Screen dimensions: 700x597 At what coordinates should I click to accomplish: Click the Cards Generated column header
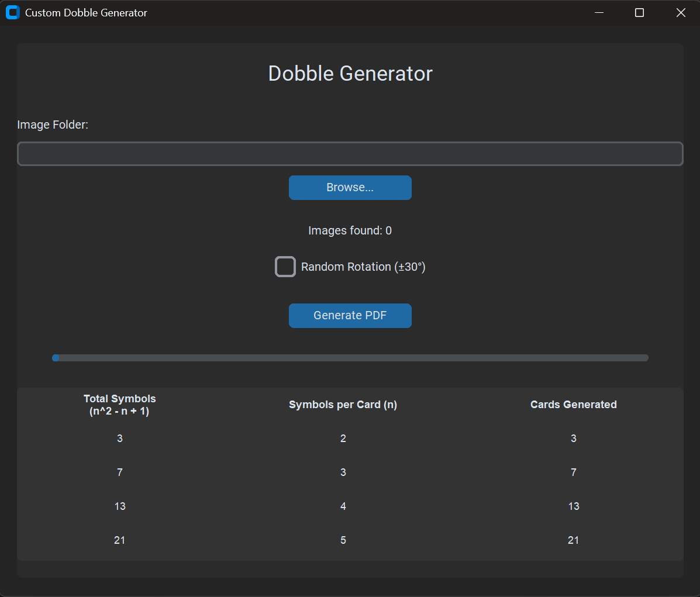point(573,405)
